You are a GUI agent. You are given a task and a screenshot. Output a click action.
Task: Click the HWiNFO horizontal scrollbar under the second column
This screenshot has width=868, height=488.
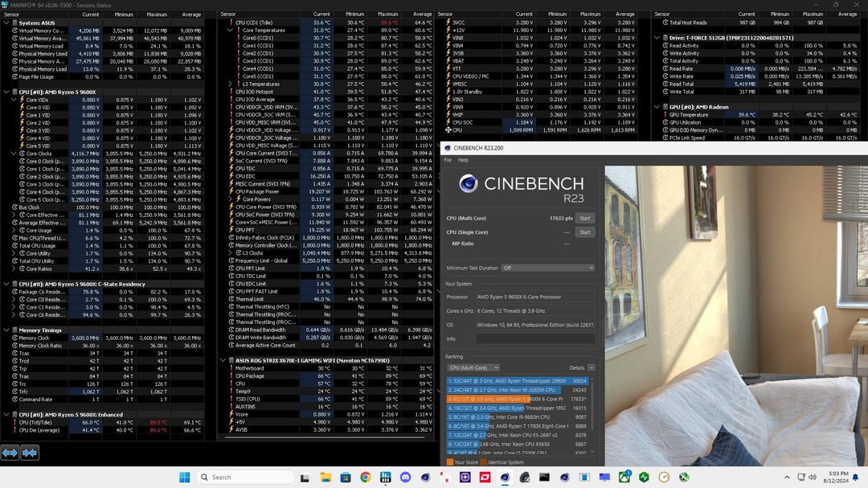point(325,437)
